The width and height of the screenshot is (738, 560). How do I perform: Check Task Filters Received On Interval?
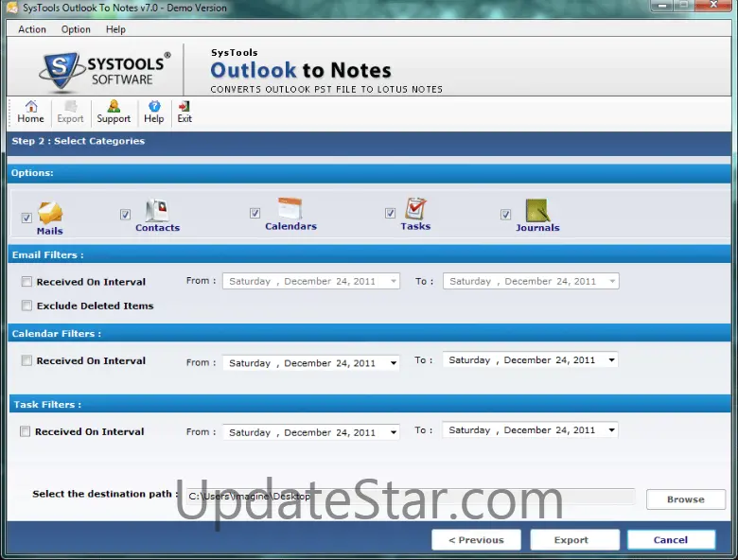(25, 431)
